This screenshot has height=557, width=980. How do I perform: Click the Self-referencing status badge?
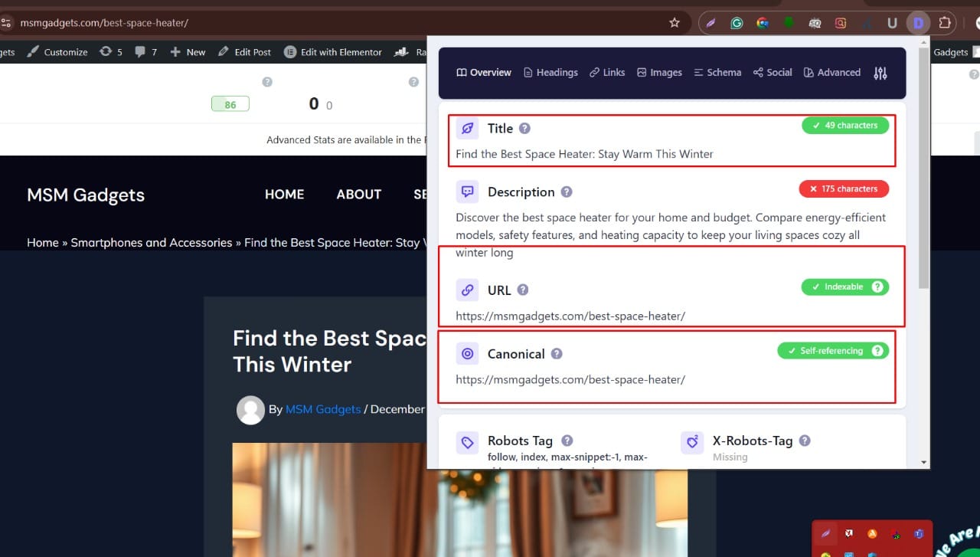click(833, 351)
